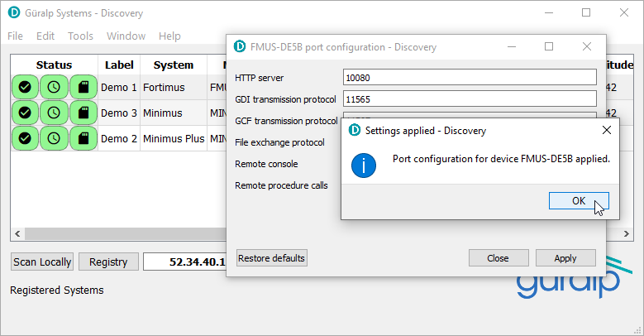Image resolution: width=644 pixels, height=336 pixels.
Task: Open the Tools menu
Action: coord(80,36)
